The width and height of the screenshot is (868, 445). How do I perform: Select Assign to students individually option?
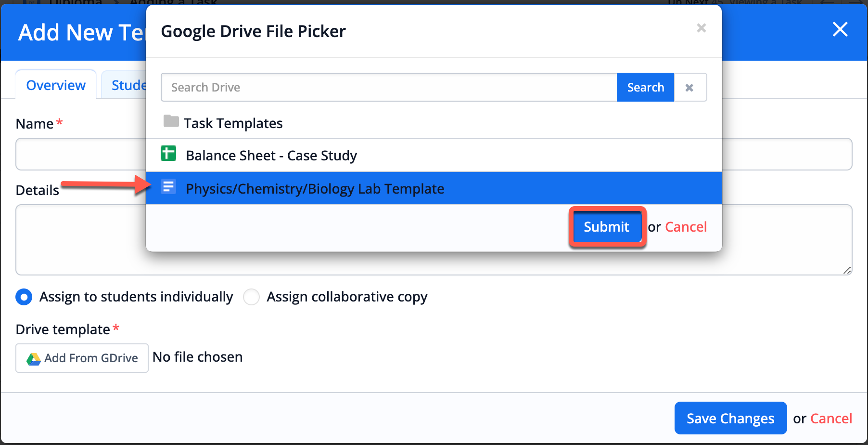coord(24,297)
